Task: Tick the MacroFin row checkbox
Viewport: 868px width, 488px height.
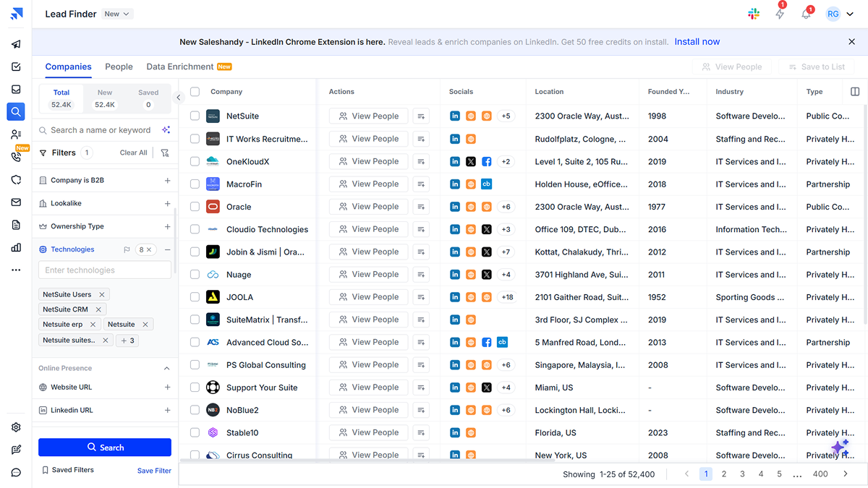Action: click(195, 184)
